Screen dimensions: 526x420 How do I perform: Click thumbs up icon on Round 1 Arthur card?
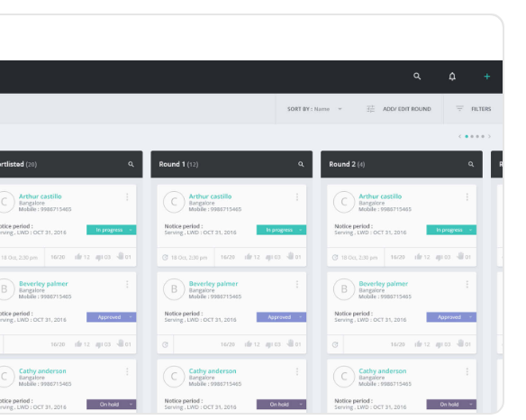coord(249,257)
